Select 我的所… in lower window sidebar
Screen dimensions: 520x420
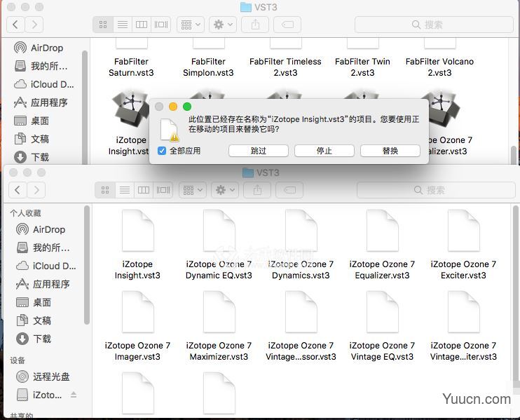[x=43, y=248]
